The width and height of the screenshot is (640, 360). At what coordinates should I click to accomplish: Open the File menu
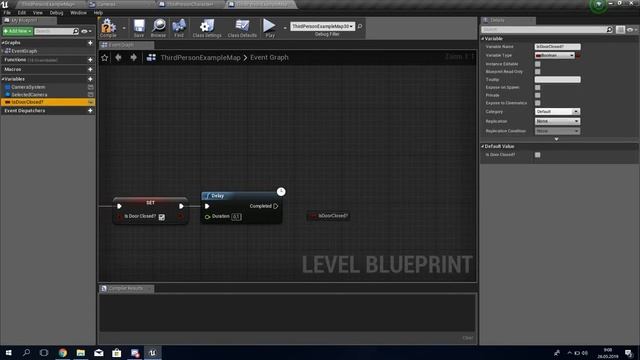pos(7,13)
